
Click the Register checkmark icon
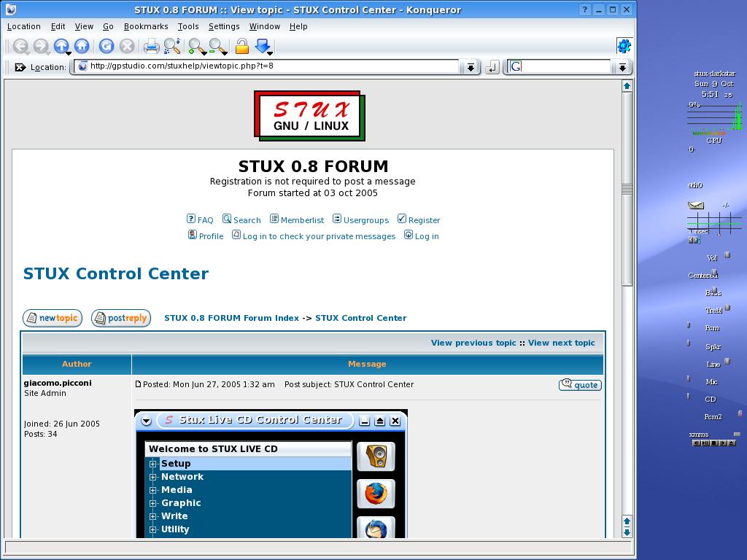402,219
